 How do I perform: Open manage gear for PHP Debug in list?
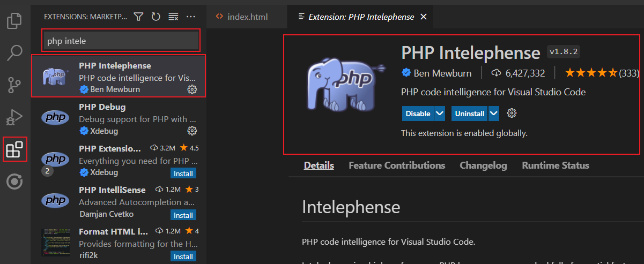(x=192, y=131)
